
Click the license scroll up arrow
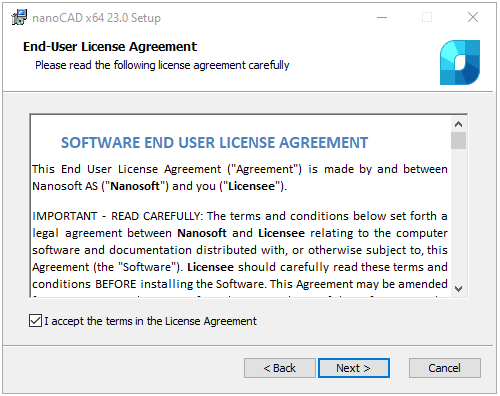[x=458, y=124]
